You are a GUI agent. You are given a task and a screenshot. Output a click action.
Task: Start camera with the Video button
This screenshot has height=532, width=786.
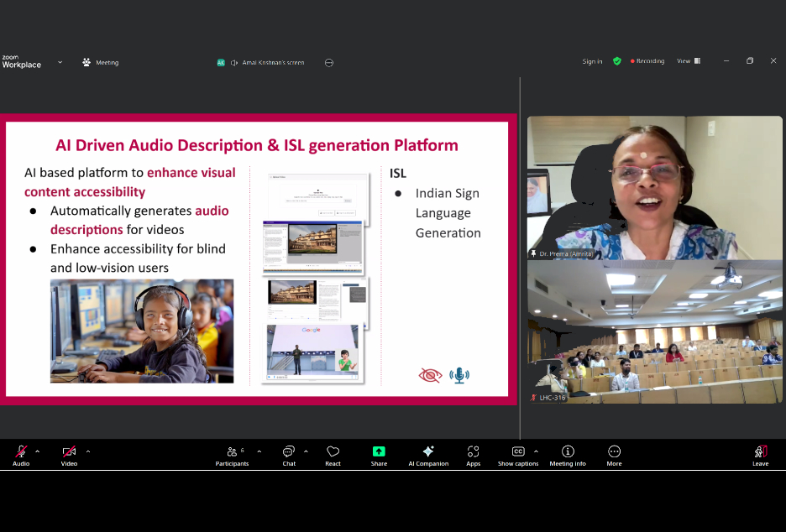pos(69,455)
